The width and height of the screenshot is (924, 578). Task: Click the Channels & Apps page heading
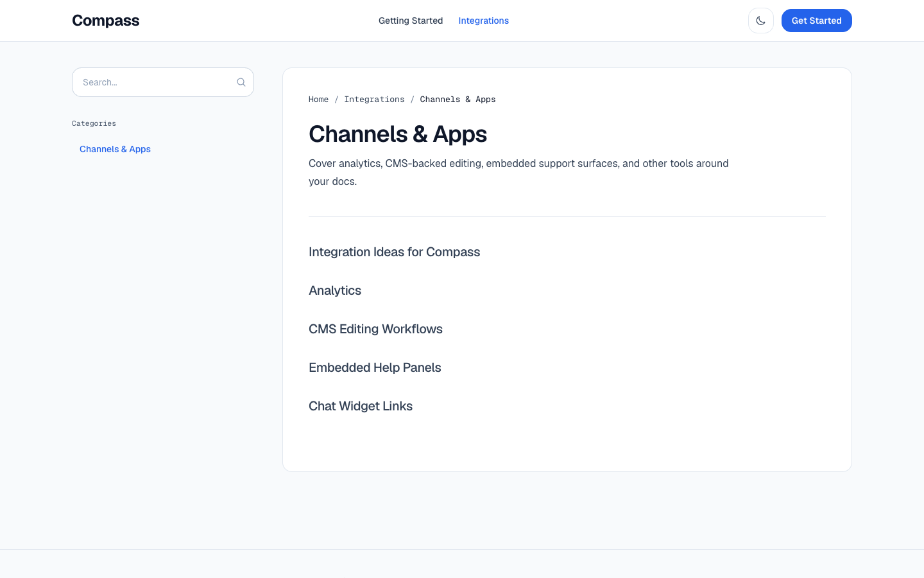(x=398, y=134)
